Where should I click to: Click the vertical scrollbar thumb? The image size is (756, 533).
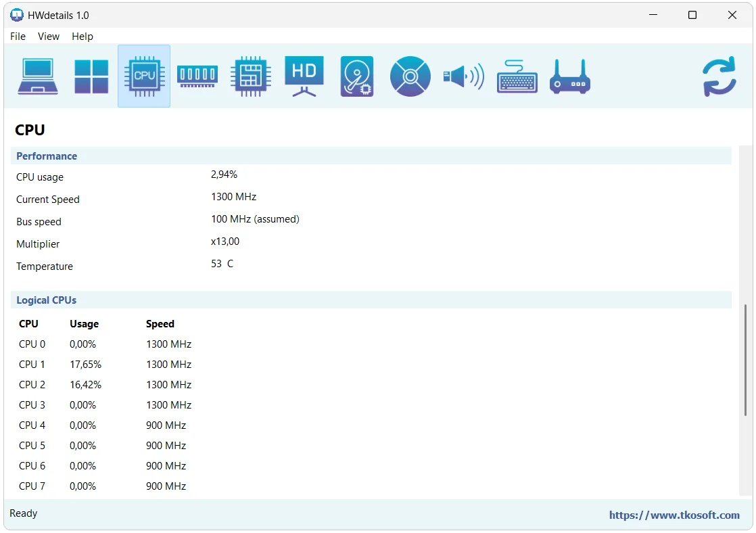(x=745, y=360)
